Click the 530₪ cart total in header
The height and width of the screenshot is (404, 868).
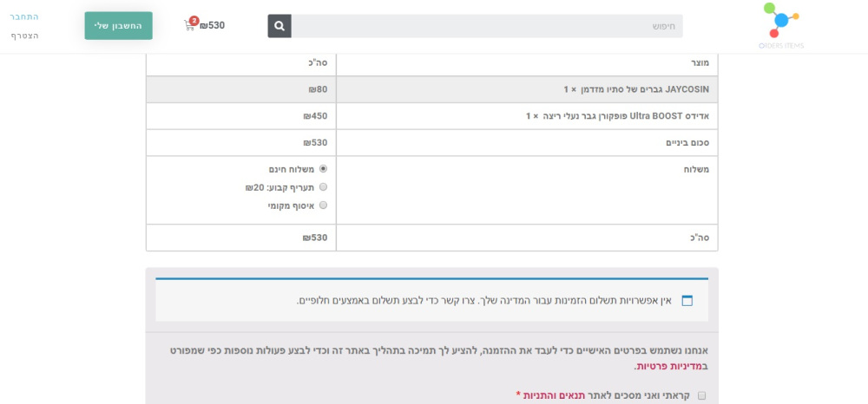click(212, 26)
